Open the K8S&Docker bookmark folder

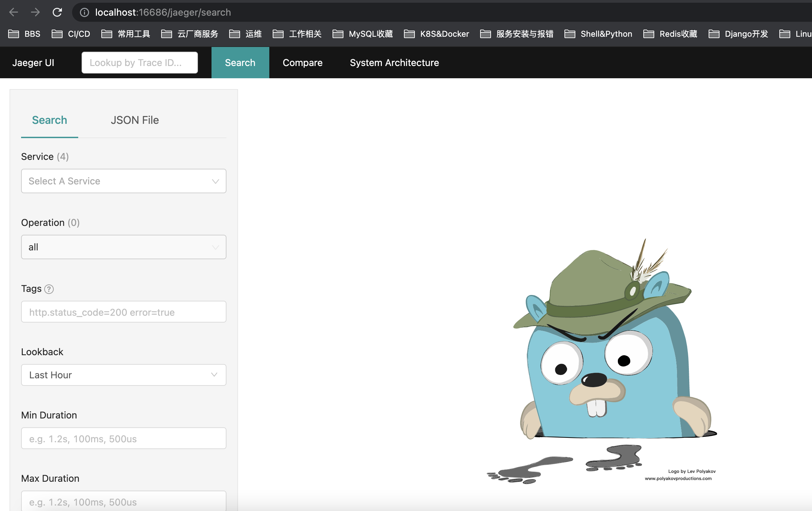pyautogui.click(x=437, y=34)
